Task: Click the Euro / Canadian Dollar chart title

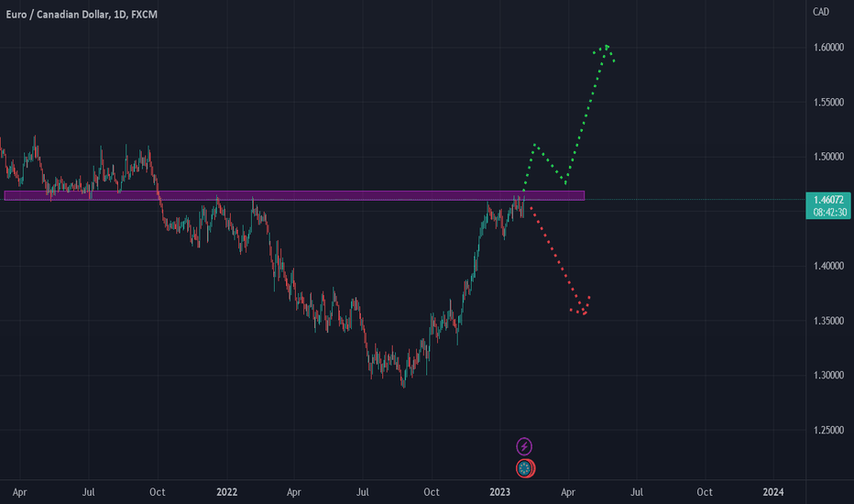Action: point(82,15)
